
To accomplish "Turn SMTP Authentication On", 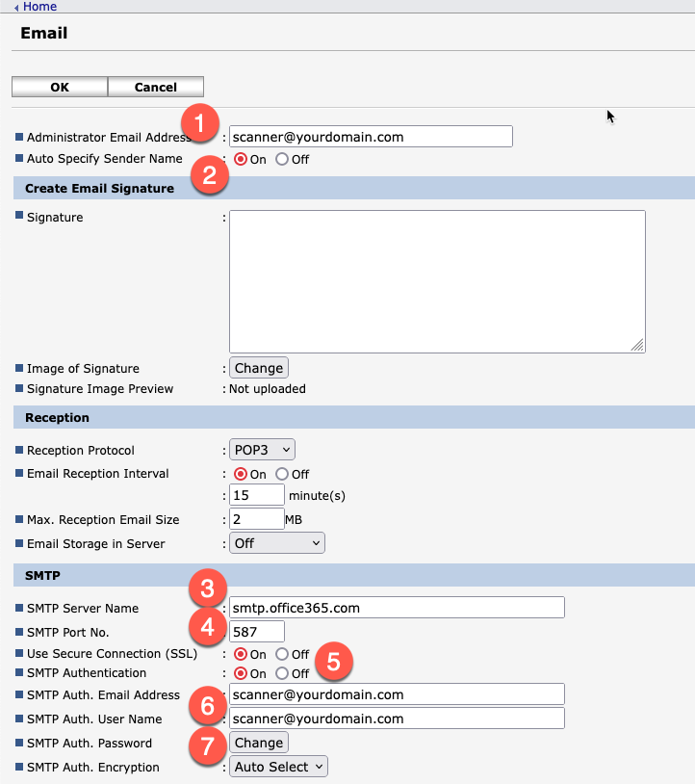I will [x=241, y=673].
